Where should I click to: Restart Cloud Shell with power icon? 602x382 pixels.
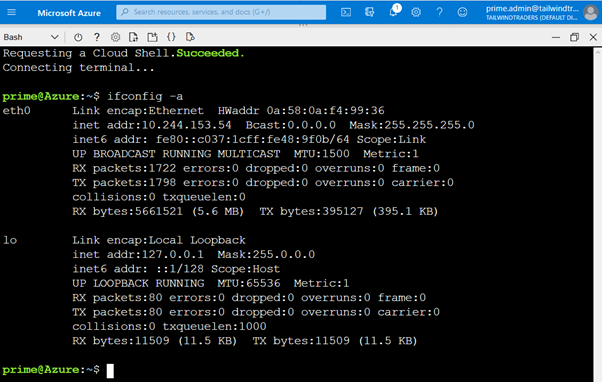click(x=78, y=37)
